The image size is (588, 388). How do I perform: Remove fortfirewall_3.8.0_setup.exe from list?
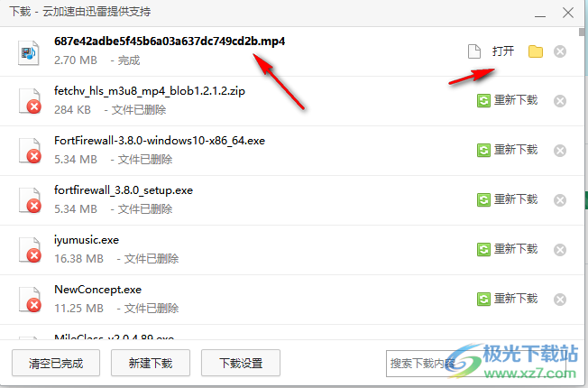560,200
